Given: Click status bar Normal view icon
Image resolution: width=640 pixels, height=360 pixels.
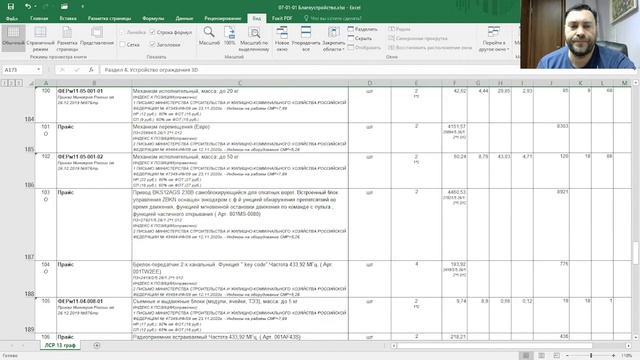Looking at the screenshot, I should (526, 356).
